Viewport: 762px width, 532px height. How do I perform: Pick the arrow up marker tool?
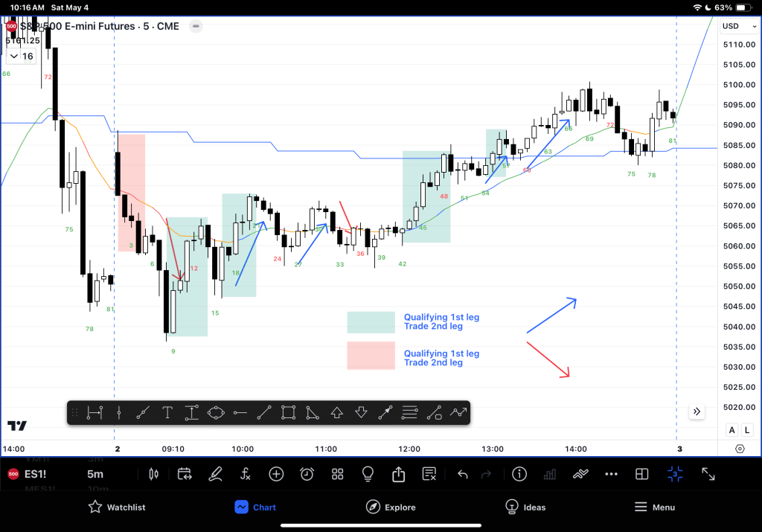coord(336,412)
